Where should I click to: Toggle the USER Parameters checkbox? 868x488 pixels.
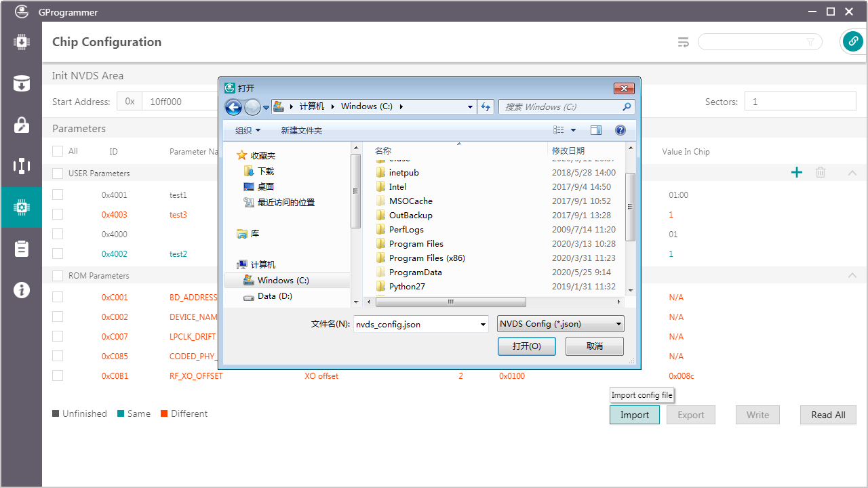[58, 174]
